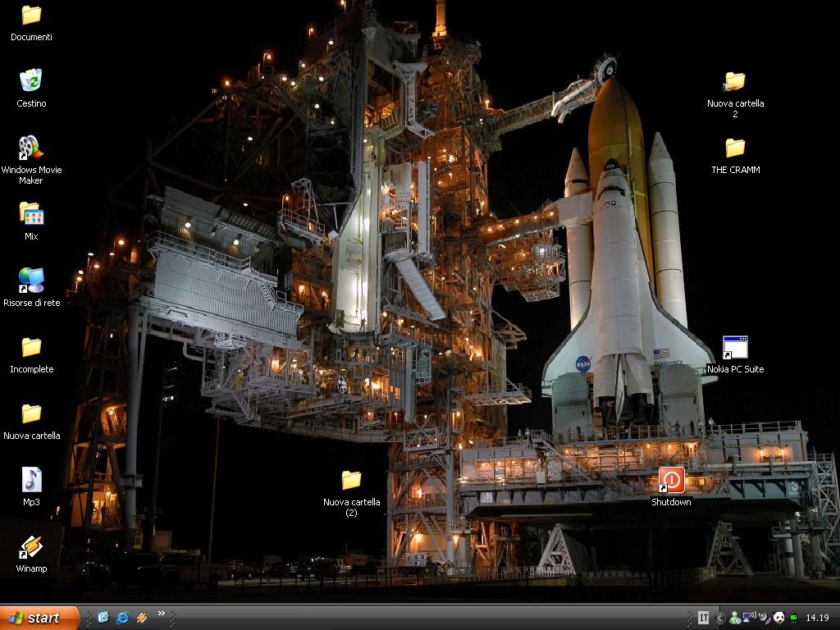The width and height of the screenshot is (840, 630).
Task: Select the Winamp desktop shortcut
Action: [x=31, y=554]
